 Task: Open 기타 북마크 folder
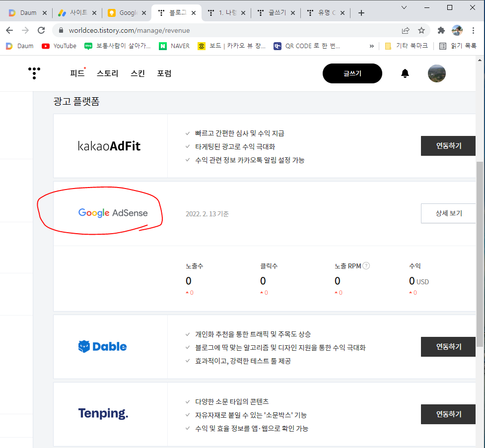(x=406, y=46)
